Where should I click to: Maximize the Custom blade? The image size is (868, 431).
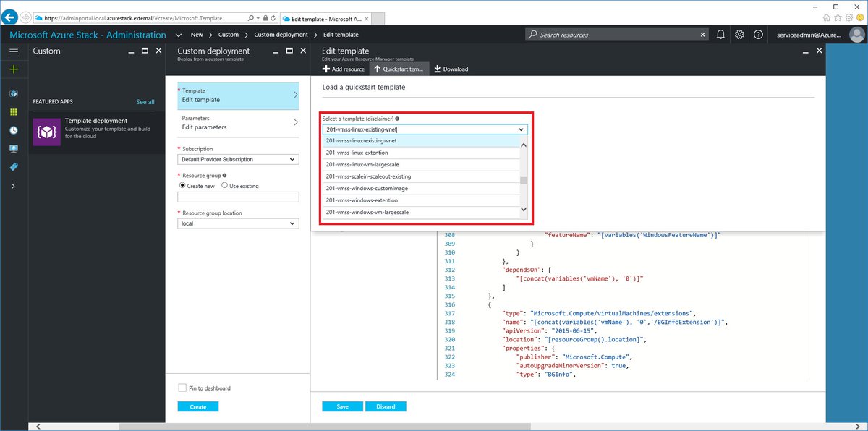145,51
